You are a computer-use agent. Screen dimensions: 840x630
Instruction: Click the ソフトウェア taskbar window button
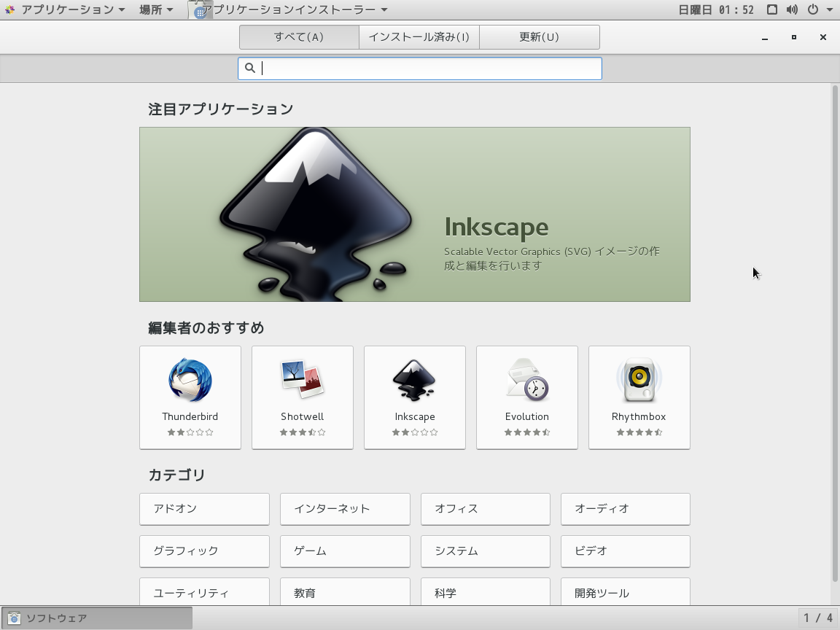(x=97, y=618)
